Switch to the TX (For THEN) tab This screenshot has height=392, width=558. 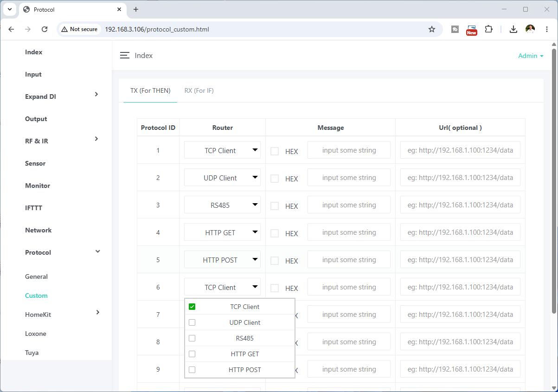click(x=150, y=90)
